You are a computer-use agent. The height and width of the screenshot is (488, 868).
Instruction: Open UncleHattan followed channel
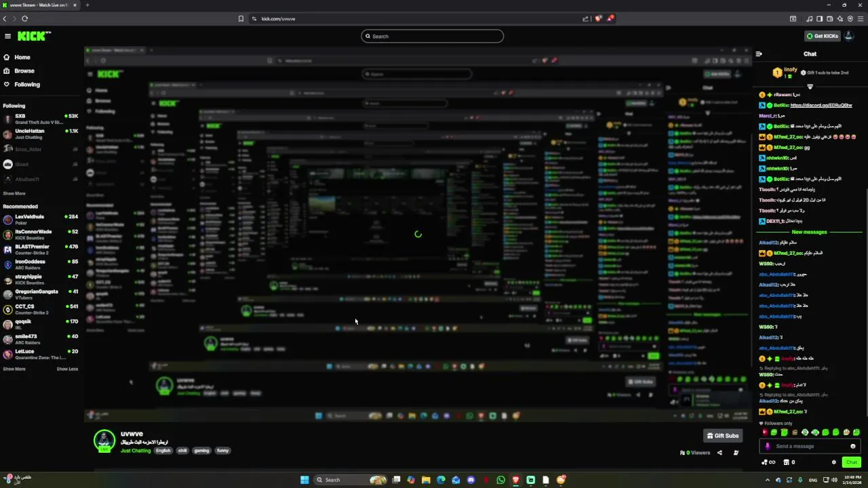pyautogui.click(x=41, y=134)
